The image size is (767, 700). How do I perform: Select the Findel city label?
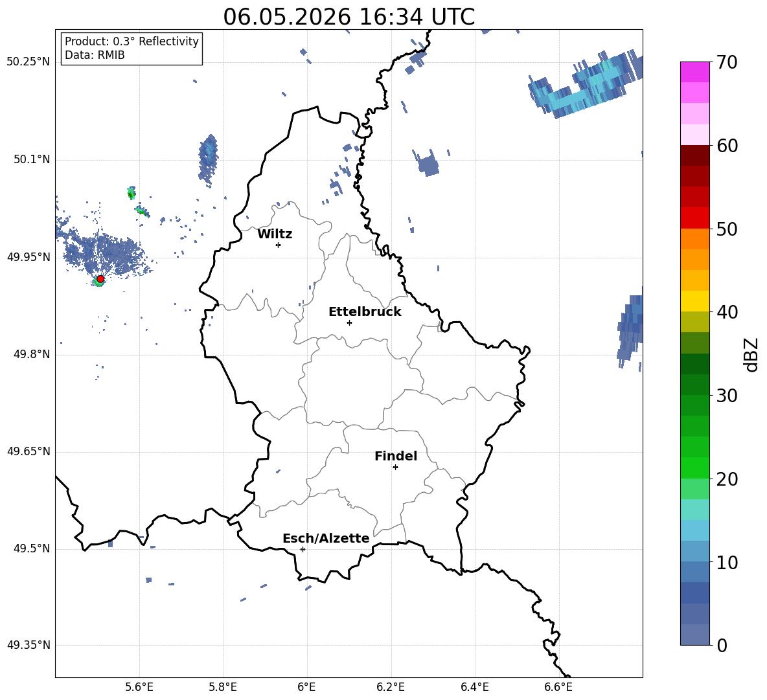pos(396,456)
